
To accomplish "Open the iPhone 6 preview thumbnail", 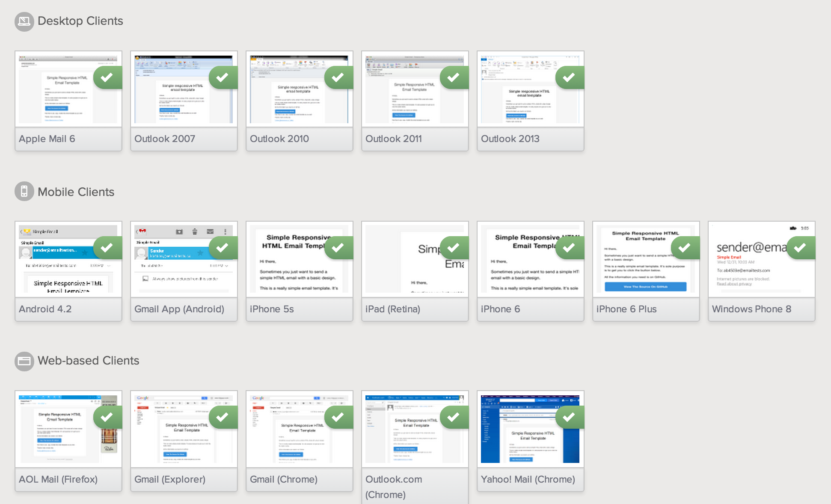I will (530, 259).
